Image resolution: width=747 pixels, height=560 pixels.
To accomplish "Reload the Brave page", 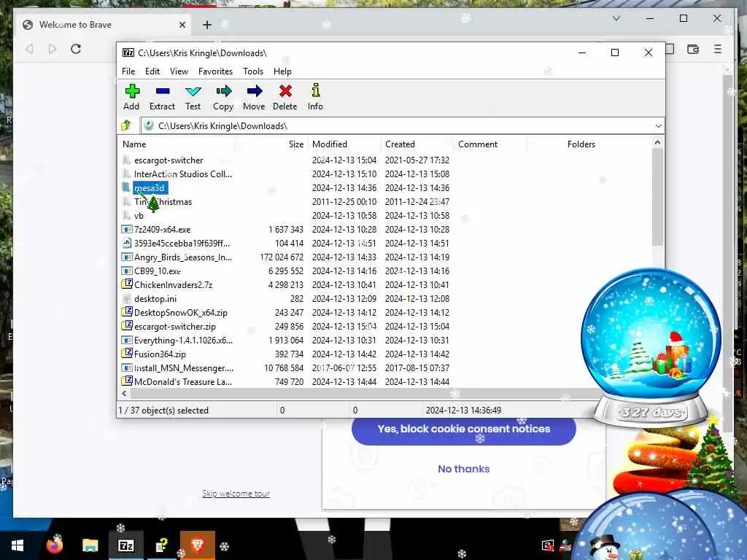I will pos(76,49).
